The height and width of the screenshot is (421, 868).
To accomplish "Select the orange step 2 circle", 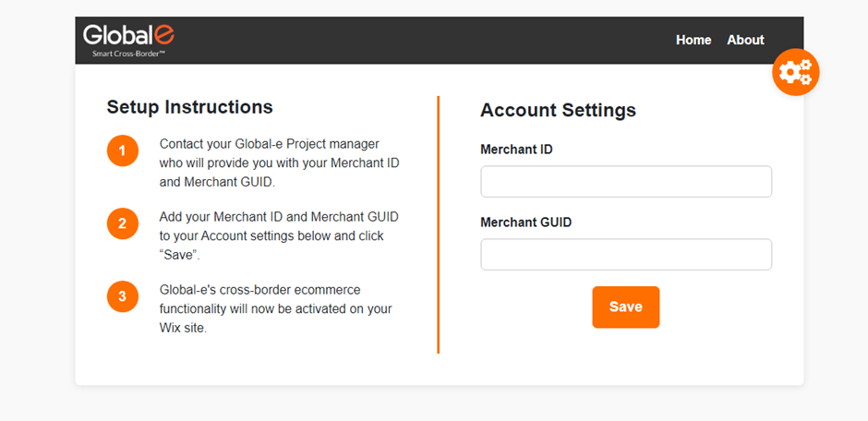I will click(122, 223).
